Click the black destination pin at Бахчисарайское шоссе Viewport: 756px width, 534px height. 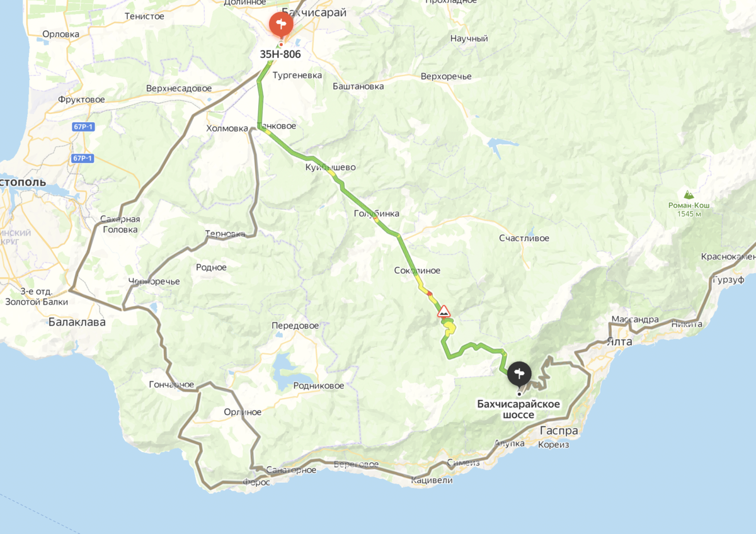(519, 373)
